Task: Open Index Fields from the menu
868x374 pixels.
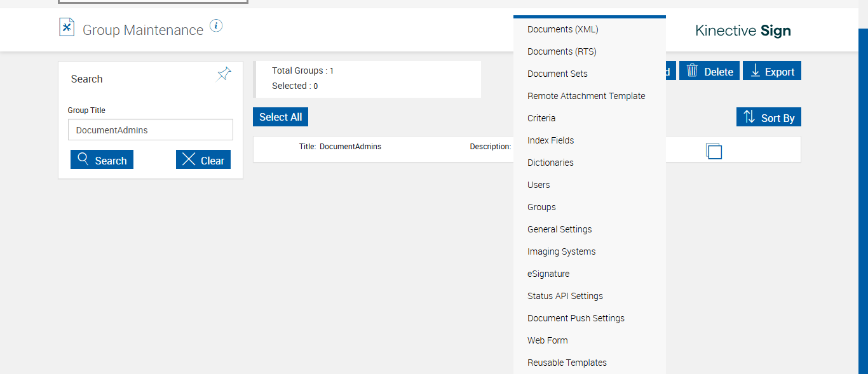Action: point(550,140)
